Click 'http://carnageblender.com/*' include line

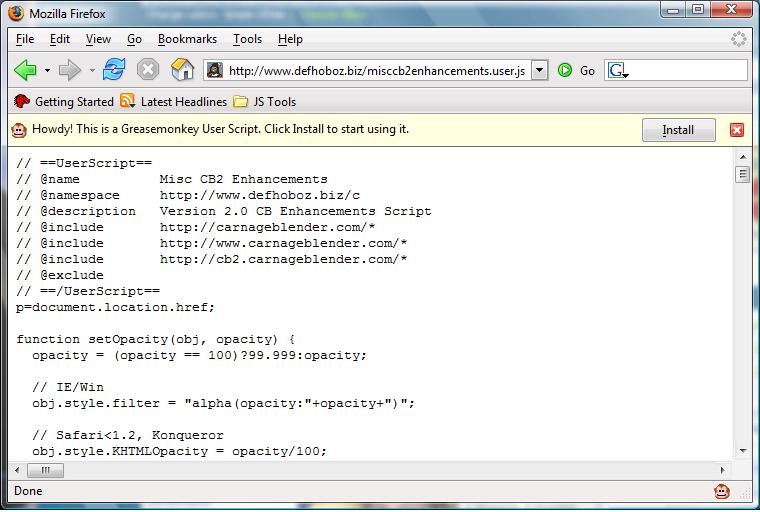(x=268, y=227)
